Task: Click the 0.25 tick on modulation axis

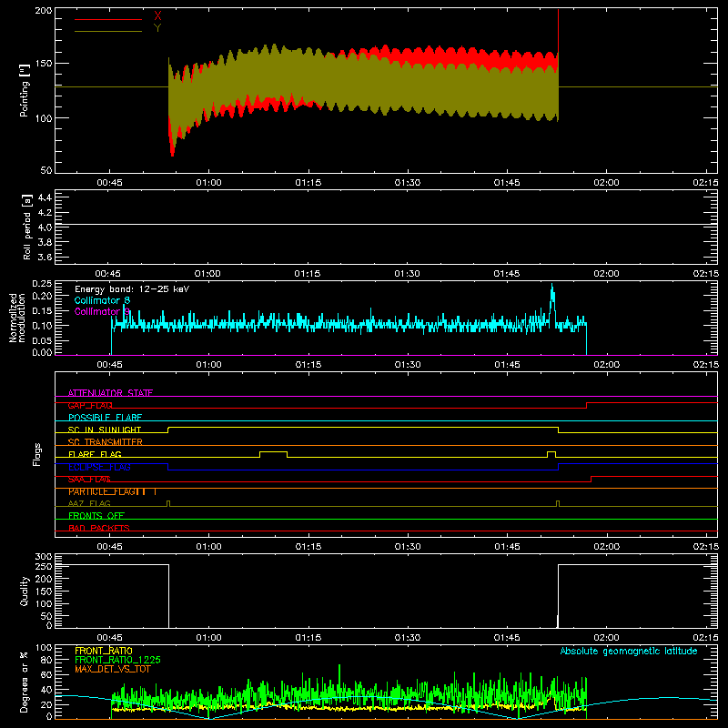Action: click(42, 284)
